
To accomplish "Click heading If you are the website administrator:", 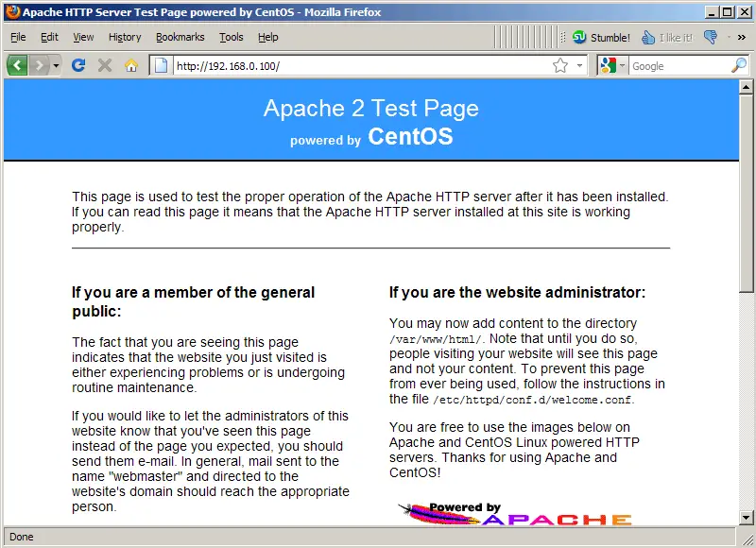I will click(x=517, y=292).
